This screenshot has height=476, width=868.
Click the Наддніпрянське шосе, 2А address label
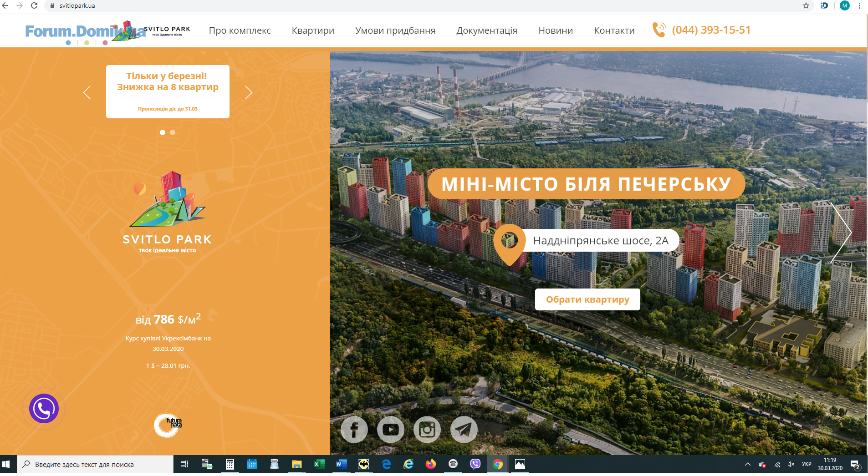point(601,241)
